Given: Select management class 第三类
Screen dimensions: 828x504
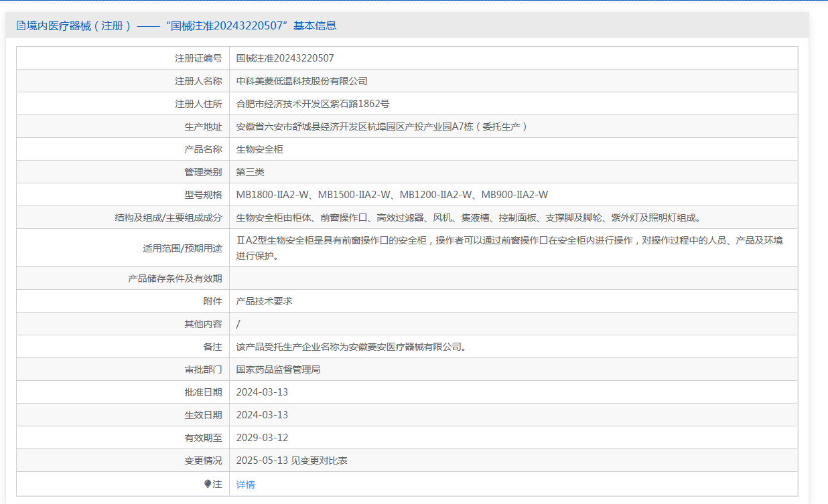Looking at the screenshot, I should [x=251, y=172].
